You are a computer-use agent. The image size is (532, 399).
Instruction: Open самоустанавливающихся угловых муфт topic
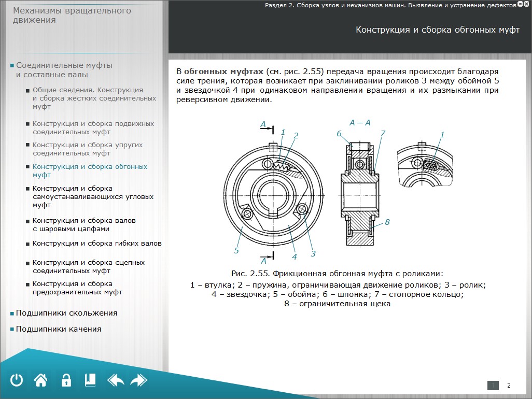[x=93, y=197]
